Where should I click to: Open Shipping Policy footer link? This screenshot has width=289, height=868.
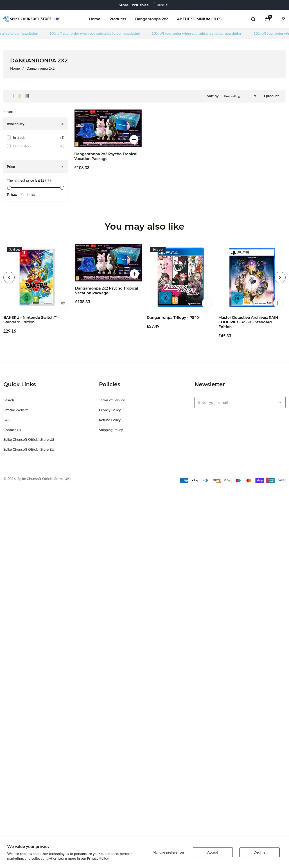111,430
